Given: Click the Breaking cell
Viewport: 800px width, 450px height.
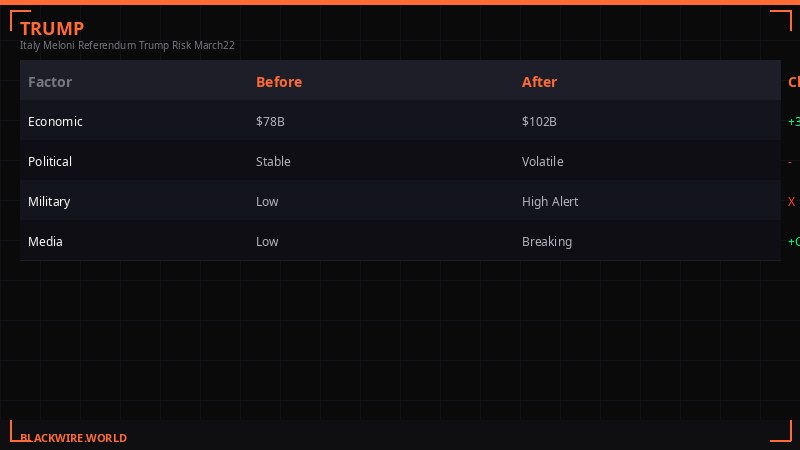Looking at the screenshot, I should coord(547,241).
